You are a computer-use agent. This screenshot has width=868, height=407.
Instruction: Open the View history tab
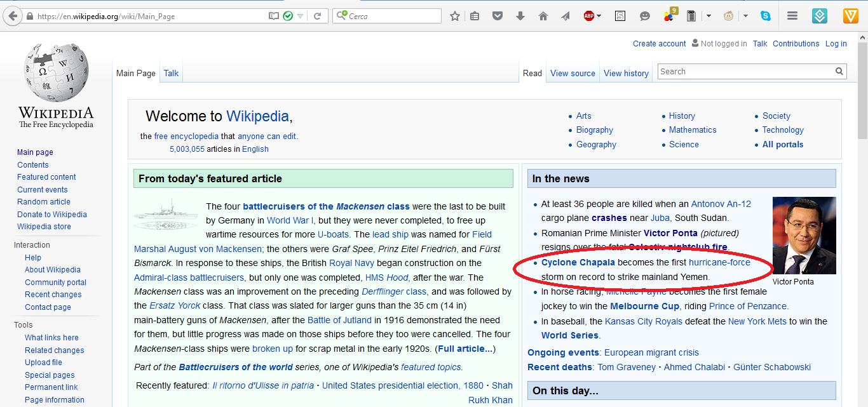pos(626,73)
